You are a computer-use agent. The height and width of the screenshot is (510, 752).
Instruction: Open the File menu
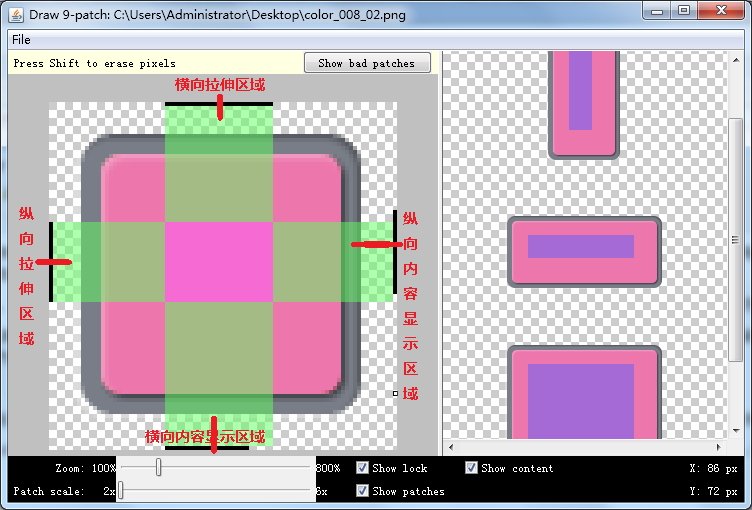coord(21,39)
